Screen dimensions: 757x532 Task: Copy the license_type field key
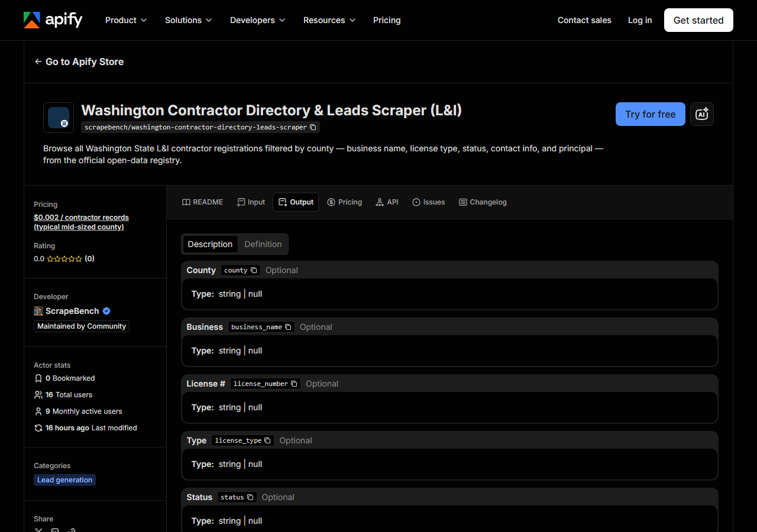pos(267,440)
